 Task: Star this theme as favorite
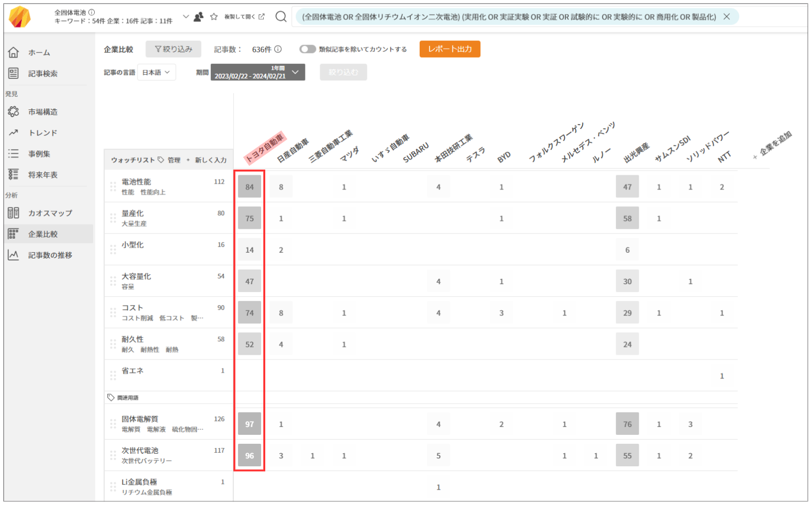pyautogui.click(x=213, y=17)
